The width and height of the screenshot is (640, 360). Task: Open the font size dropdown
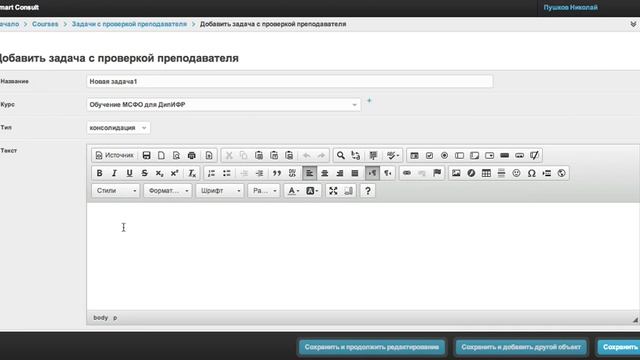[264, 191]
